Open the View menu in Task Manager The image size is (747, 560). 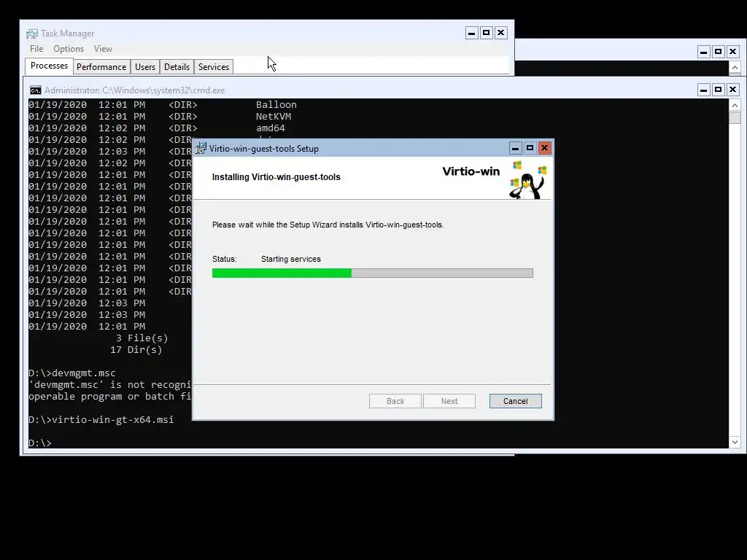click(x=103, y=49)
